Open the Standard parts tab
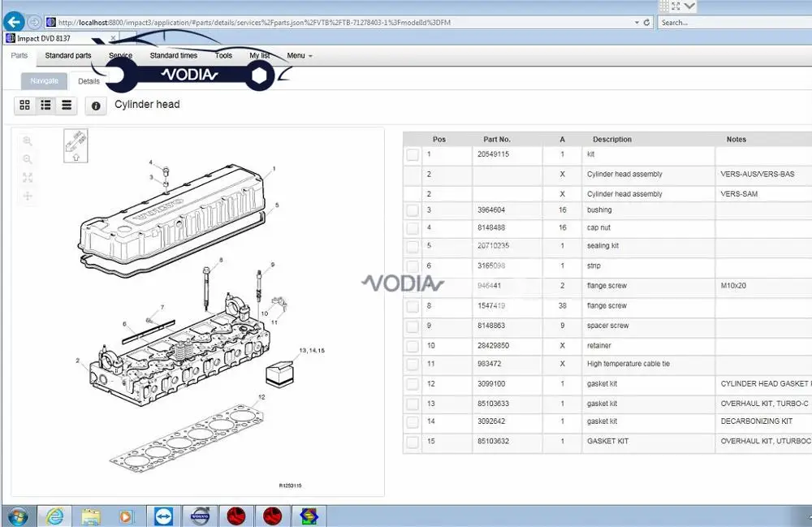Screen dimensions: 812x527 coord(68,55)
